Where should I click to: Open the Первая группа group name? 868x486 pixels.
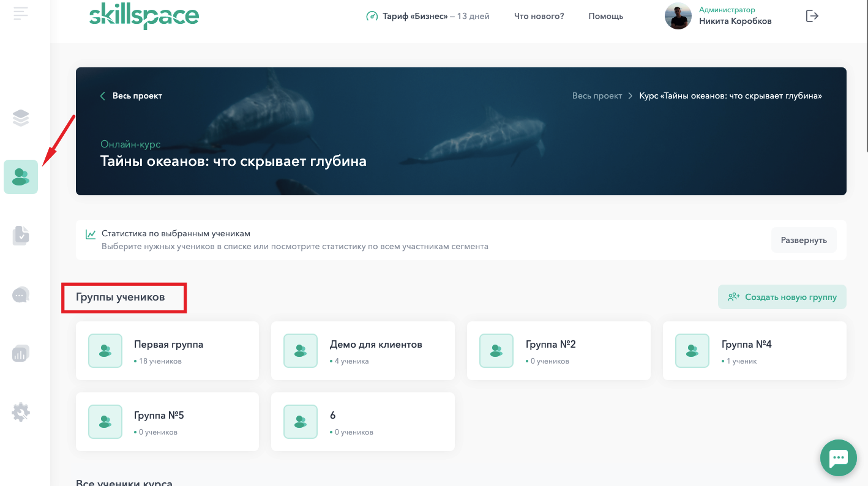point(168,344)
